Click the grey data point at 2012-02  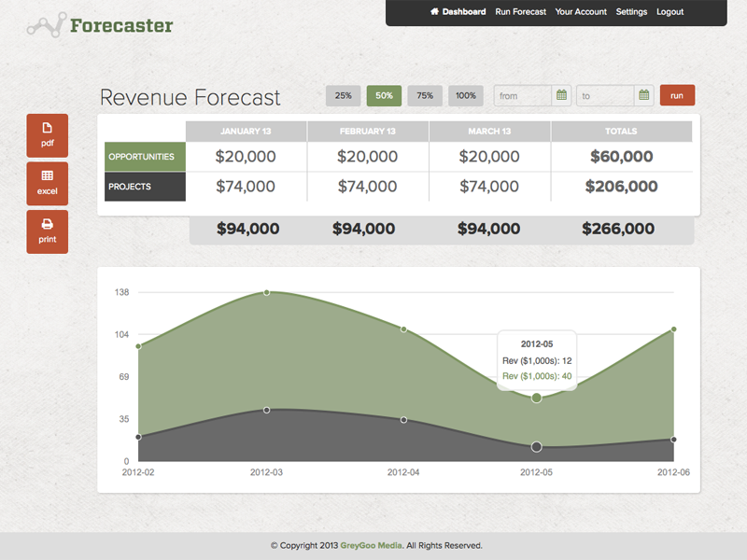click(138, 437)
